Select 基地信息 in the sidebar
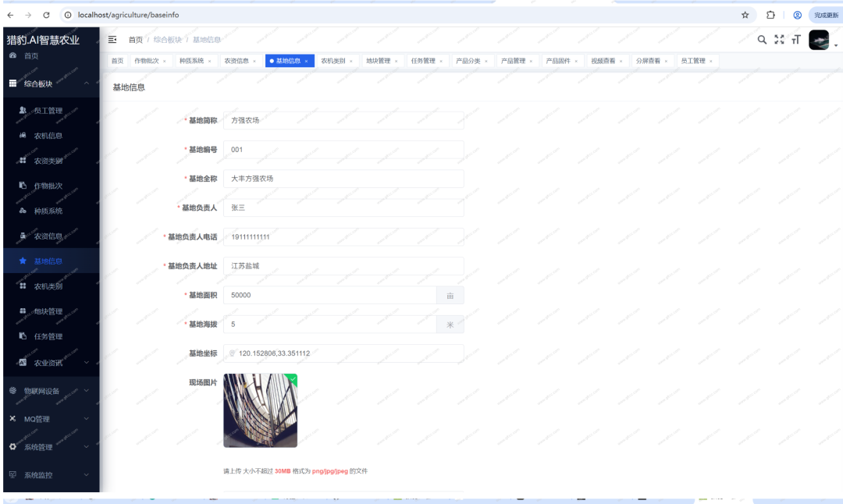Viewport: 843px width, 504px height. tap(51, 261)
